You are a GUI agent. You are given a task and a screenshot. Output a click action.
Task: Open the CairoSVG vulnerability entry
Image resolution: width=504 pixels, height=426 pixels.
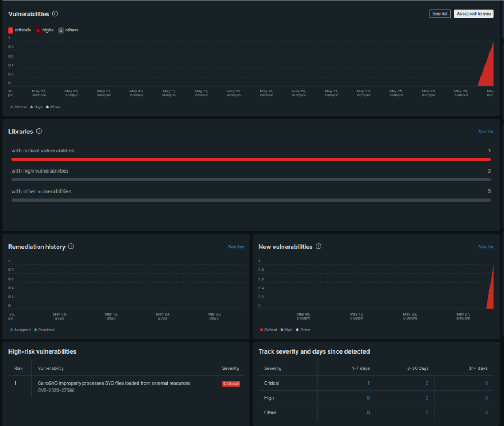114,383
